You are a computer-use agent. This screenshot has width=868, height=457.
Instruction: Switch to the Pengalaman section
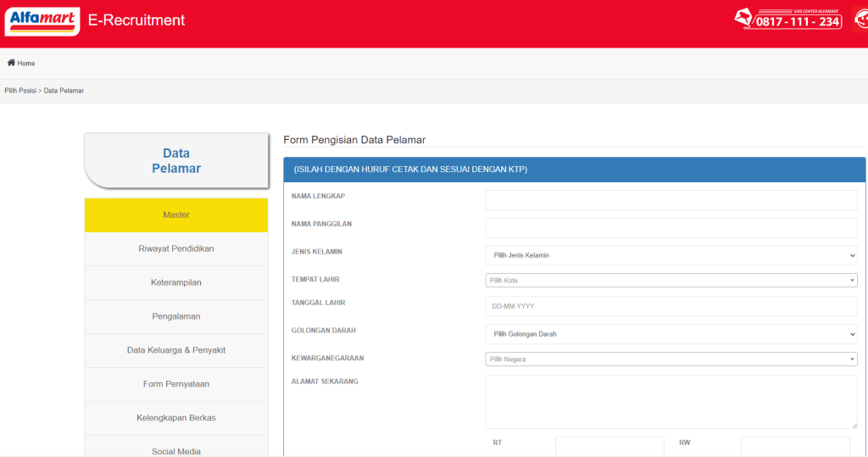[x=176, y=316]
